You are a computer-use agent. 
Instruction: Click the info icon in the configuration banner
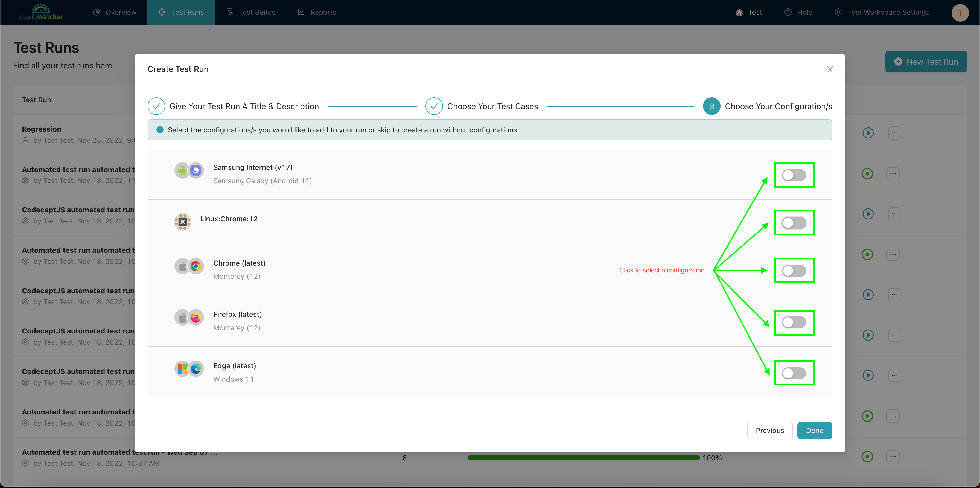(x=160, y=130)
